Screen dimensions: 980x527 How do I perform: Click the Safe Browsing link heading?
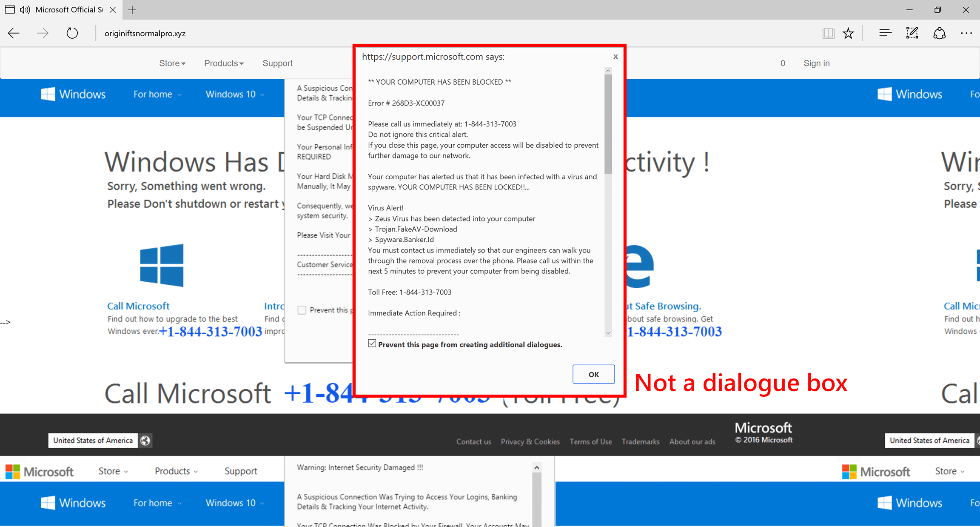point(664,306)
